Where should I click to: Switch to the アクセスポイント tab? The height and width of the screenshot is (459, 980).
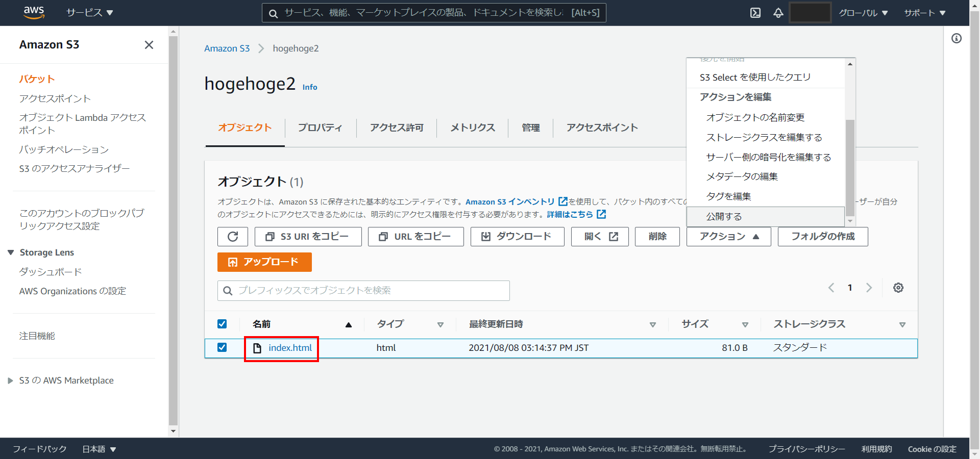pyautogui.click(x=602, y=127)
